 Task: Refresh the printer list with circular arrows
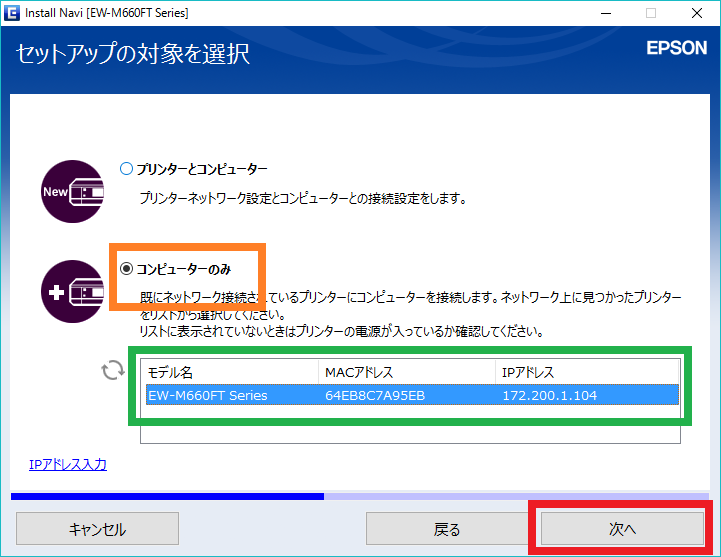[112, 371]
